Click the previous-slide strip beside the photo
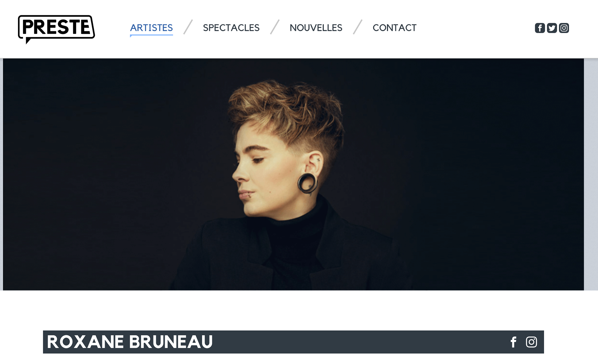 2,174
